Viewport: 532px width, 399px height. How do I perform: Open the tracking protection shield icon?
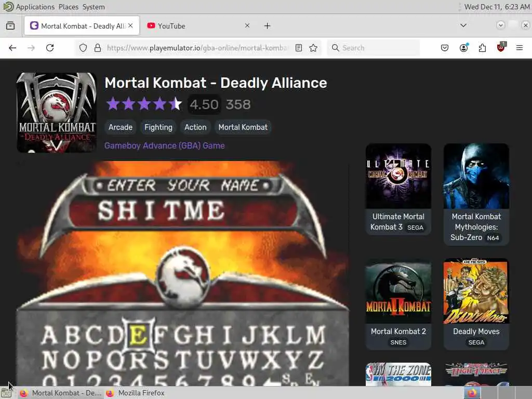(83, 48)
